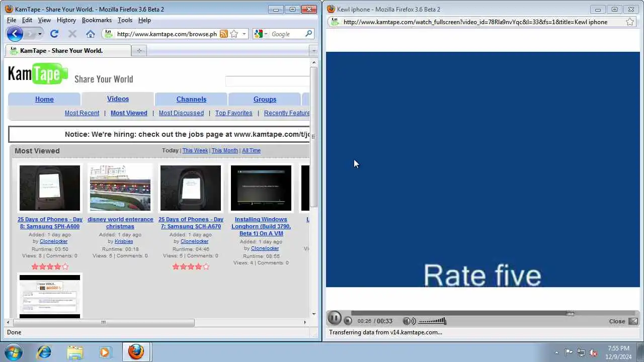Open the Samsung SPH-A600 video thumbnail
644x362 pixels.
[50, 188]
